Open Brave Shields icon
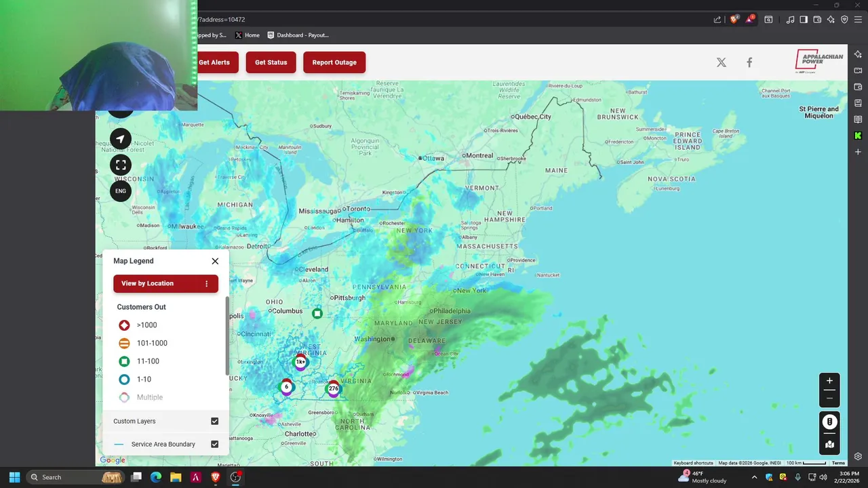Viewport: 868px width, 488px height. (733, 20)
